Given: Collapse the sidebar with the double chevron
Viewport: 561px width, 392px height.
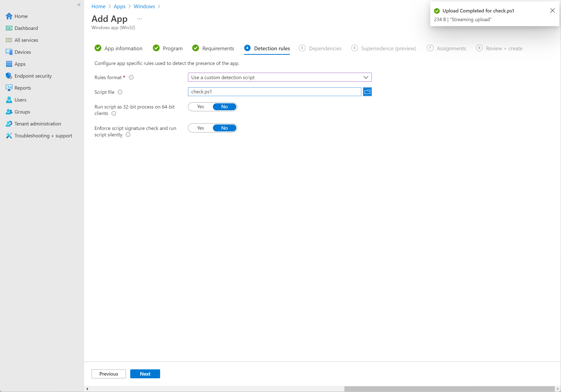Looking at the screenshot, I should coord(79,5).
